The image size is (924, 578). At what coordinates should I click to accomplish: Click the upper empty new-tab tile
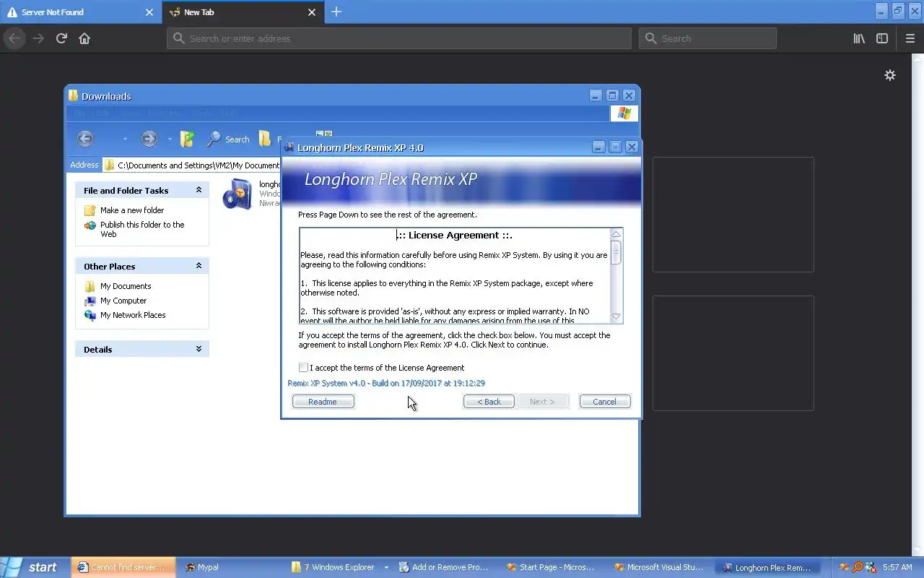[733, 215]
